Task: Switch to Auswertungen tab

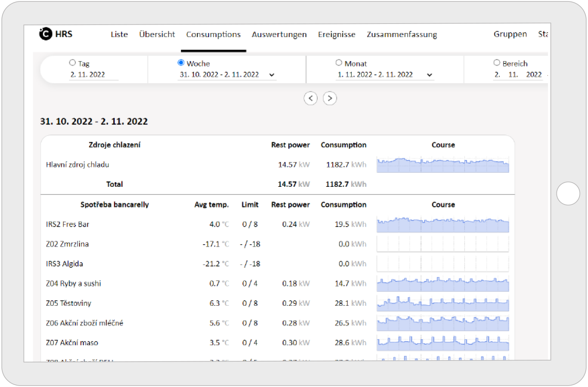Action: [x=279, y=34]
